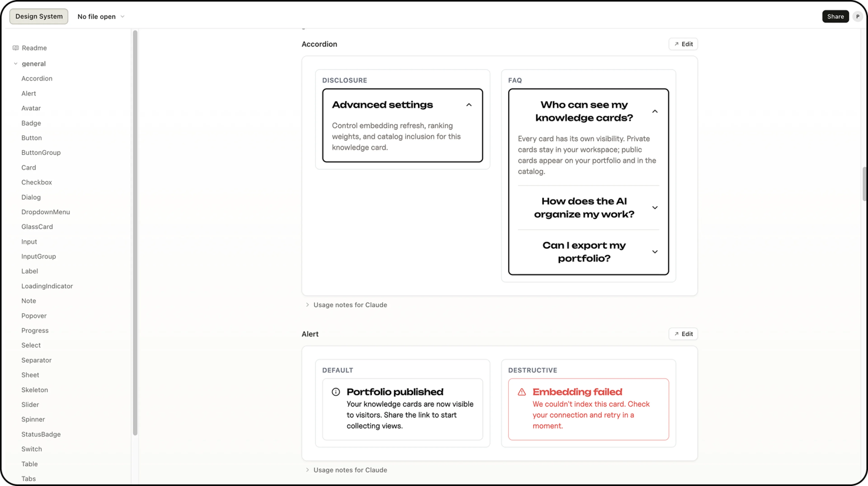Select Card in the sidebar
The height and width of the screenshot is (486, 868).
[29, 168]
